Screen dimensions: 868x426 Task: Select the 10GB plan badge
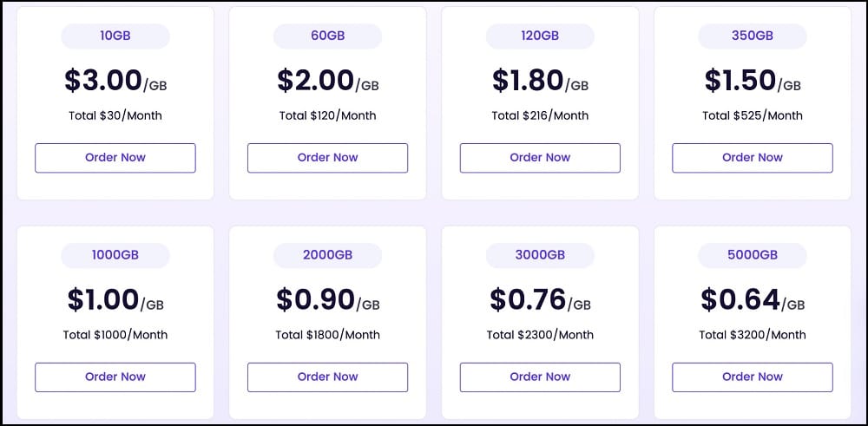coord(115,36)
